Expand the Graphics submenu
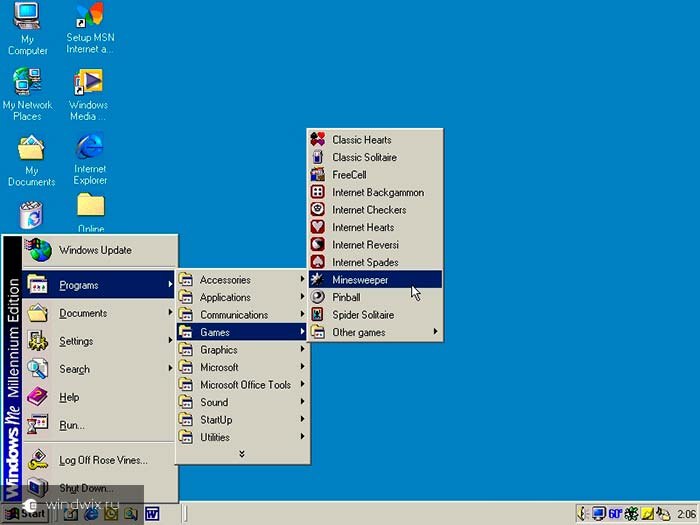 [242, 350]
